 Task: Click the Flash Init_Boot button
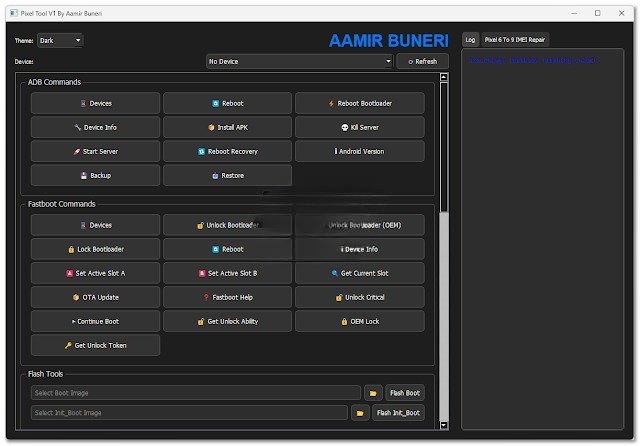click(x=398, y=413)
